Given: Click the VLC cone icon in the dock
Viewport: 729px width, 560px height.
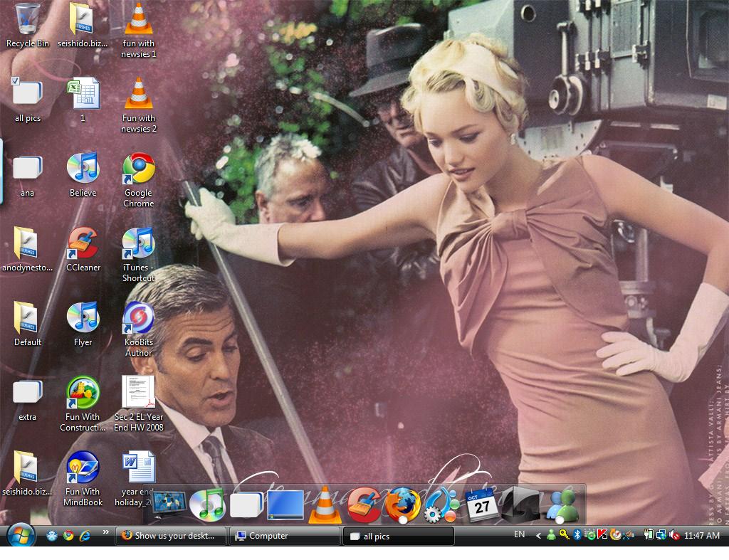Looking at the screenshot, I should coord(324,504).
